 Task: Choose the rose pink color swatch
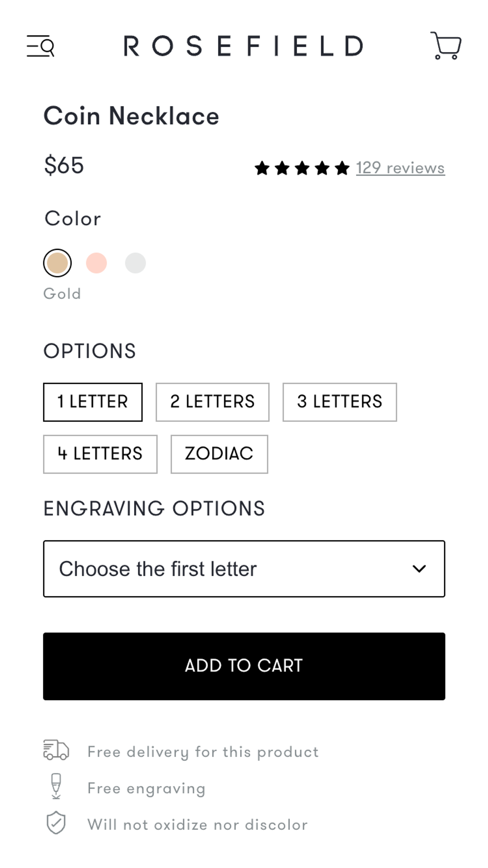[96, 263]
